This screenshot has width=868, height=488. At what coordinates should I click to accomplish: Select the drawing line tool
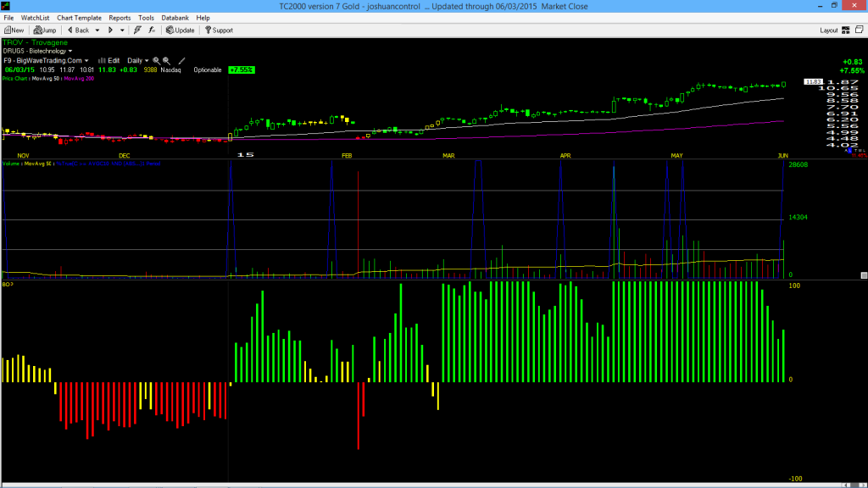[x=181, y=61]
